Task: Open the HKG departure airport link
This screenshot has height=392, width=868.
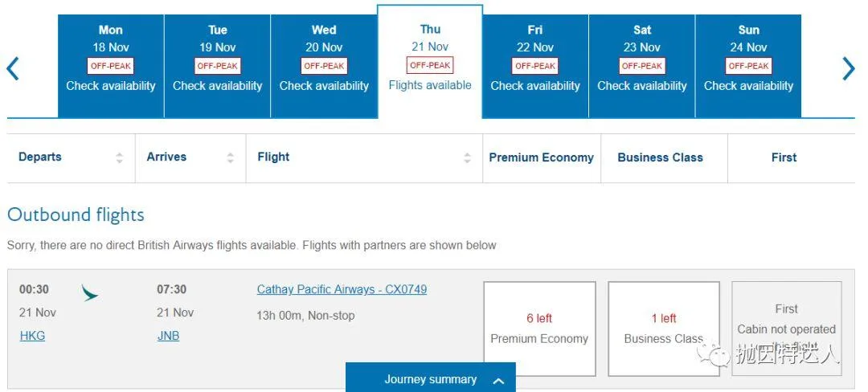Action: (x=32, y=336)
